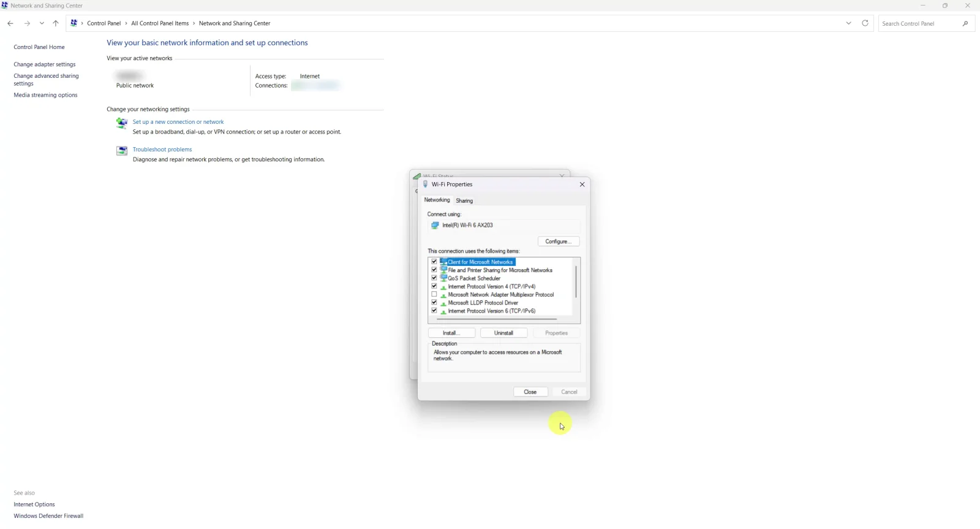
Task: Click the TCP/IPv4 protocol icon
Action: tap(443, 287)
